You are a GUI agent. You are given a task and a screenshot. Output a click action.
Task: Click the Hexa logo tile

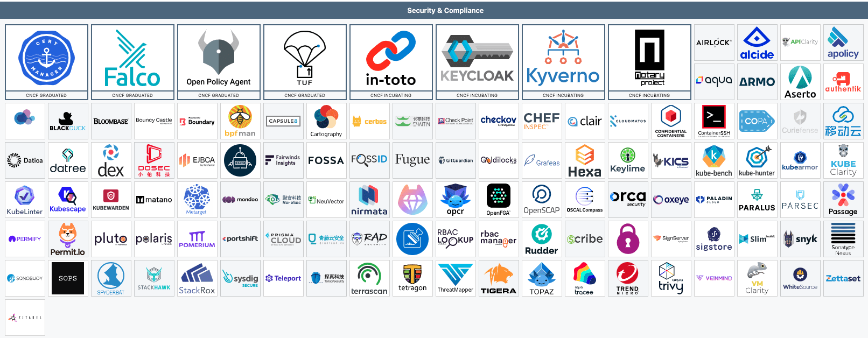(x=585, y=160)
